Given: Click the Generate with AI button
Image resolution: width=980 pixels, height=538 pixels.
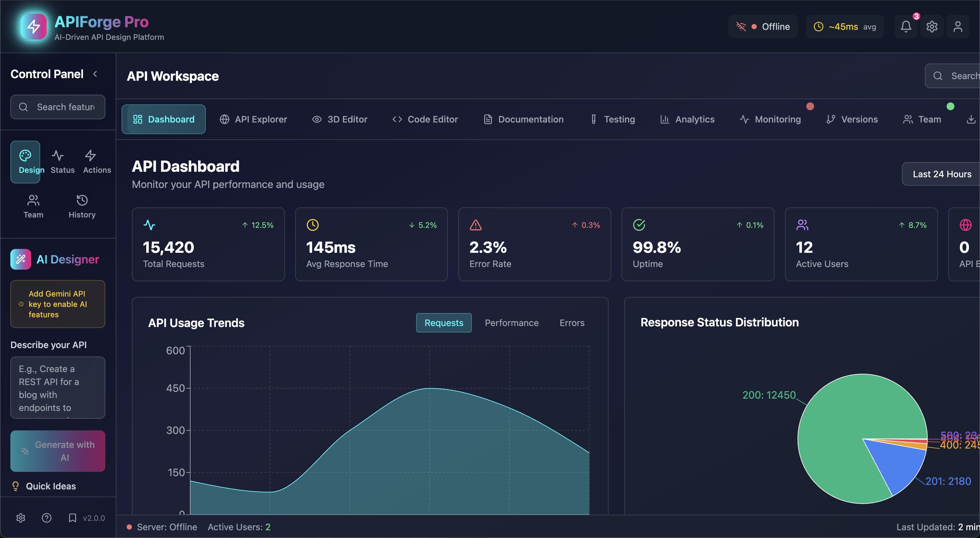Looking at the screenshot, I should [x=58, y=451].
